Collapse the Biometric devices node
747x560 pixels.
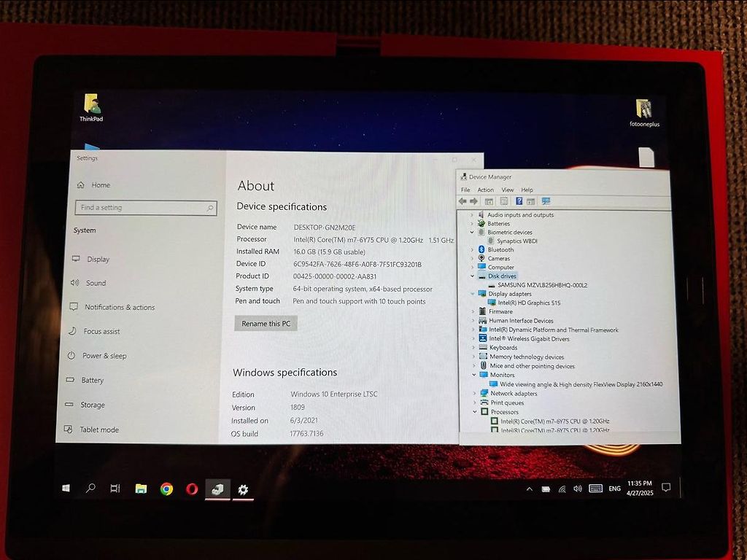coord(472,233)
